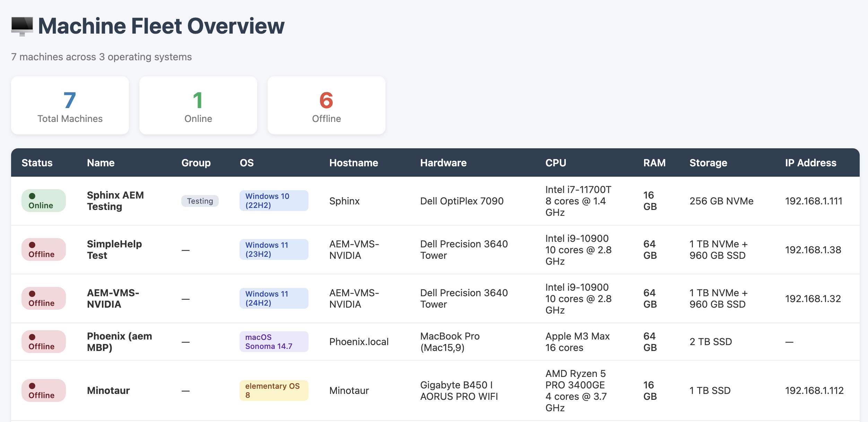Click the Hostname column header

354,163
